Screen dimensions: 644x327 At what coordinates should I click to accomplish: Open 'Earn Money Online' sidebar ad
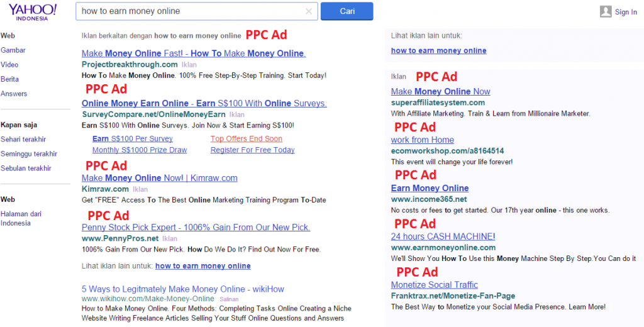tap(430, 188)
